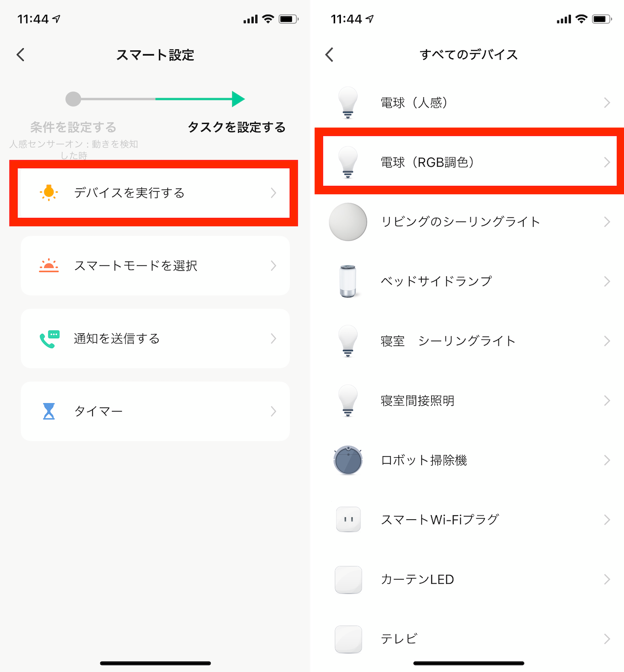Tap the round ceiling light icon

point(348,222)
